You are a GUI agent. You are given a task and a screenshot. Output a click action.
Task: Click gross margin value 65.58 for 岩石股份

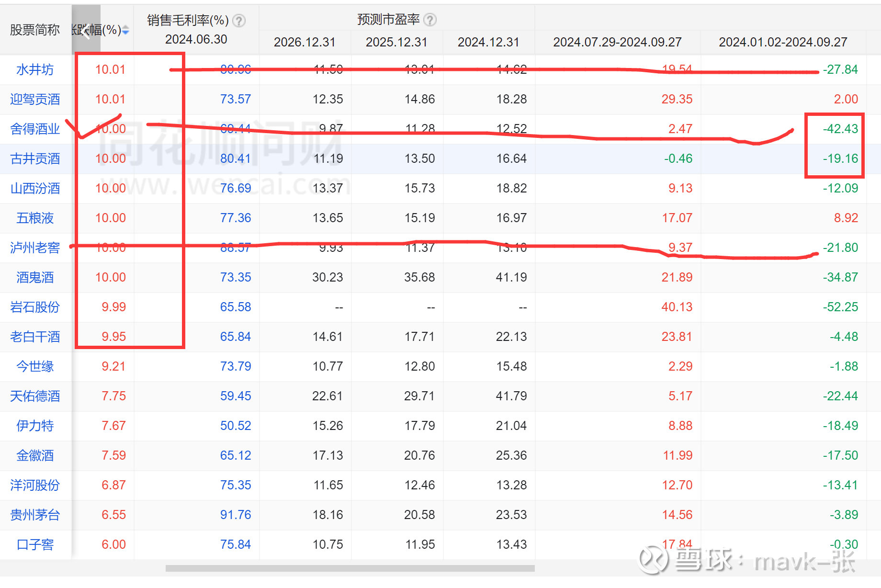point(236,307)
